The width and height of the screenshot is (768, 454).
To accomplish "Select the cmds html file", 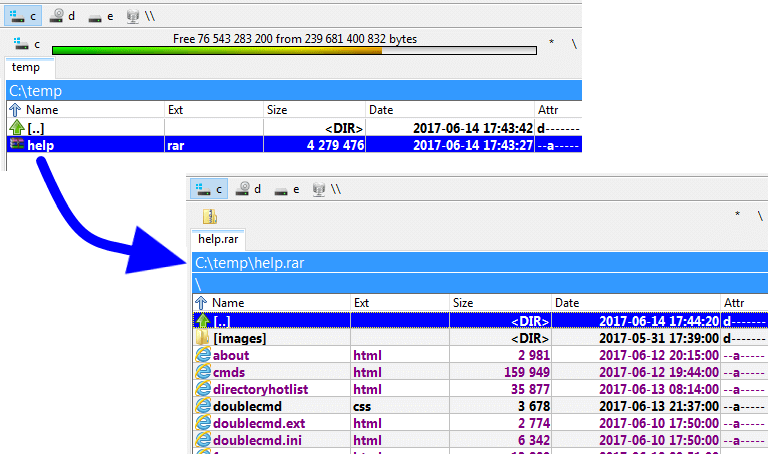I will (x=229, y=372).
